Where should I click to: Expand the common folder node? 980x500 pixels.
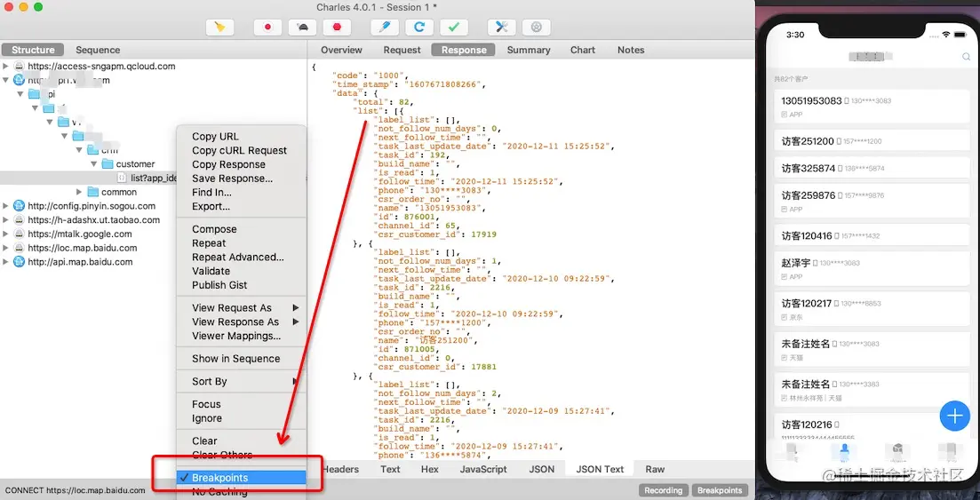click(79, 192)
